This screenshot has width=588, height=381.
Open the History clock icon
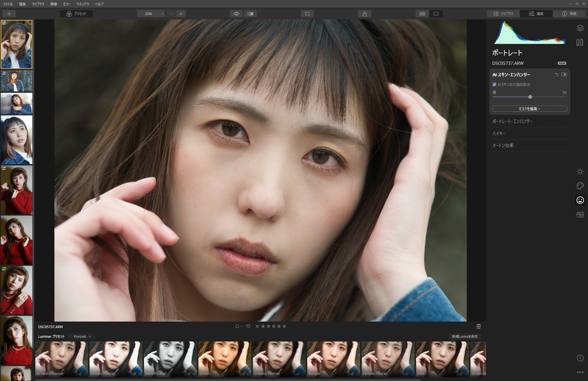click(580, 358)
